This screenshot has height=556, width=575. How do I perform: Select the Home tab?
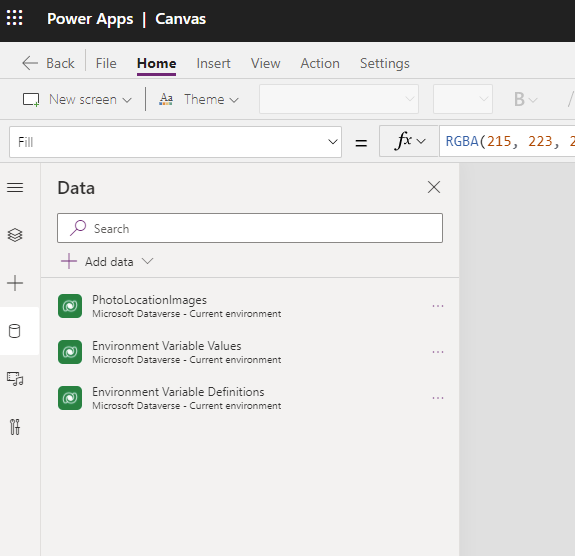[157, 63]
